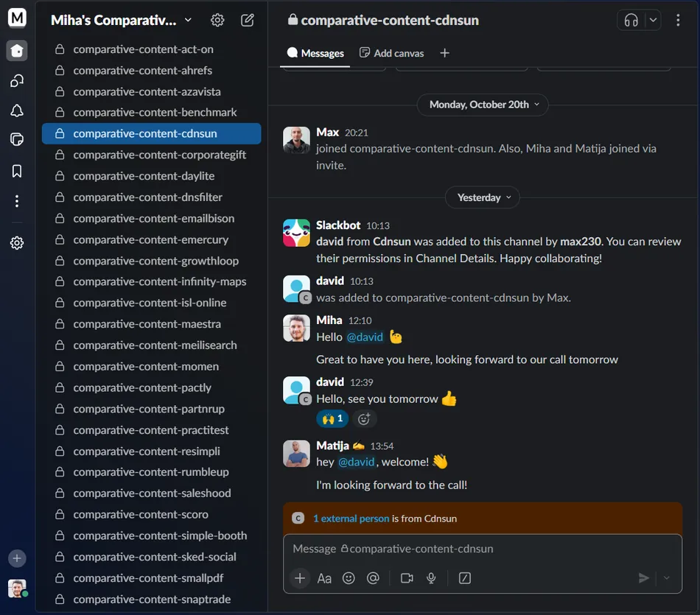The height and width of the screenshot is (615, 700).
Task: Expand the Miha's Comparativ workspace menu
Action: pos(119,20)
